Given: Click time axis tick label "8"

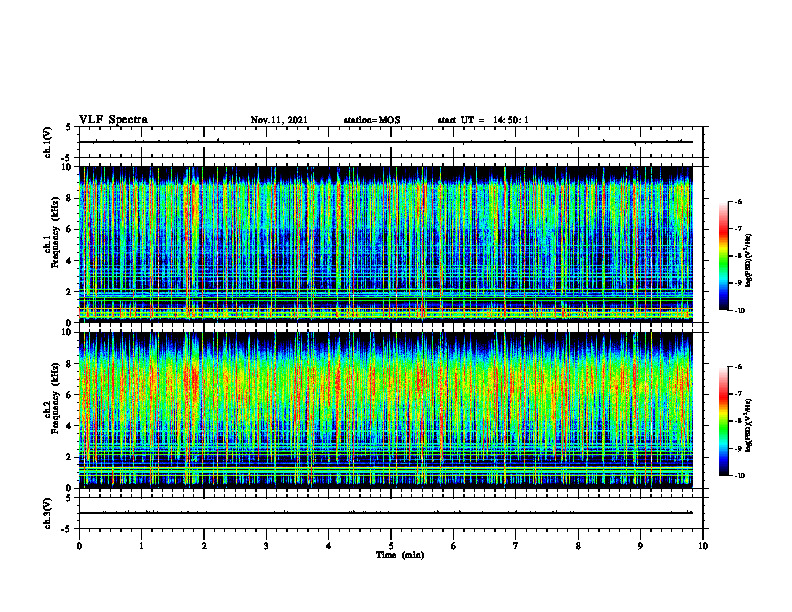Looking at the screenshot, I should point(578,546).
